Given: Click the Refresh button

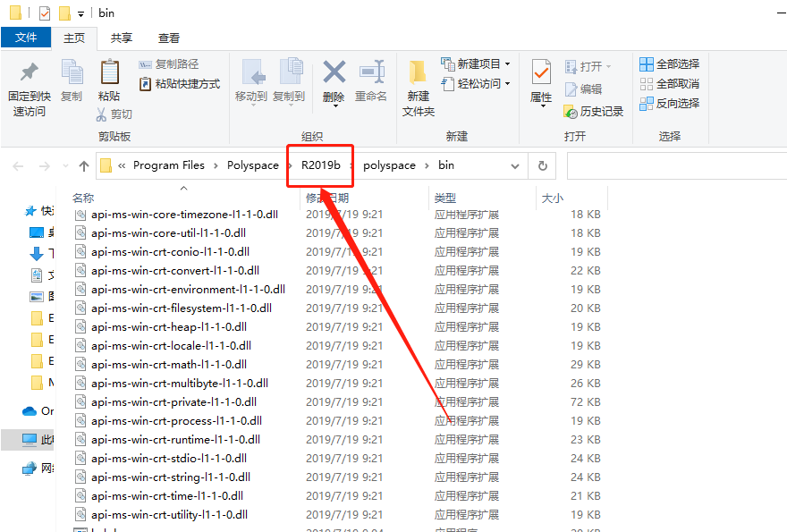Looking at the screenshot, I should tap(543, 166).
